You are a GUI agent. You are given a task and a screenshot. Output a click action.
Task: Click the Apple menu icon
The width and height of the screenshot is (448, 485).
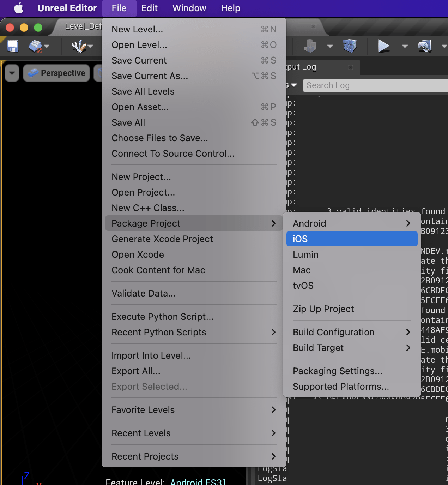(19, 8)
